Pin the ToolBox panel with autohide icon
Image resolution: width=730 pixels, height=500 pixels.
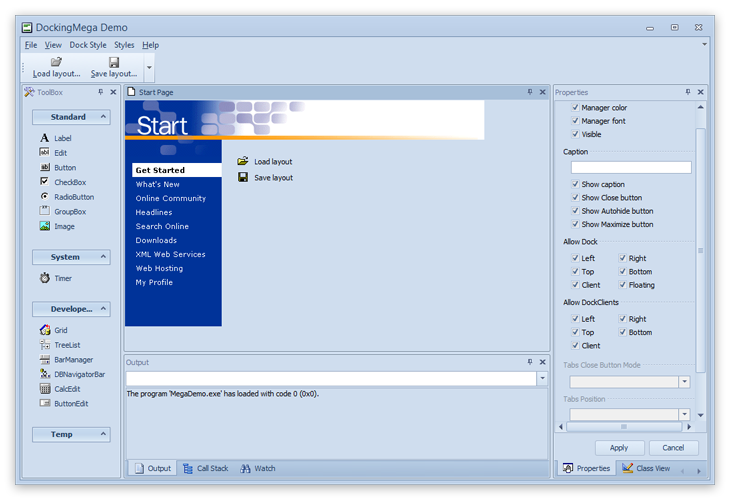tap(100, 92)
